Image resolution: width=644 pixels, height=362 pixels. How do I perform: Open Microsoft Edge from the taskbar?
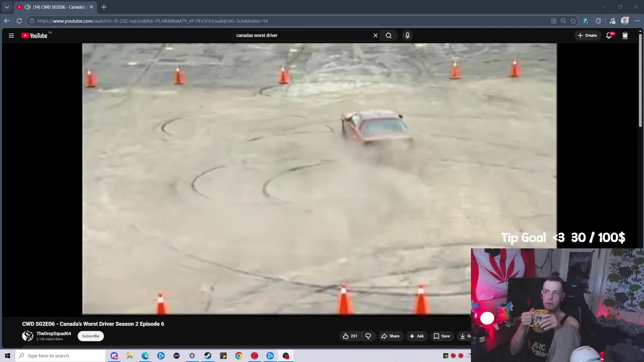[145, 355]
